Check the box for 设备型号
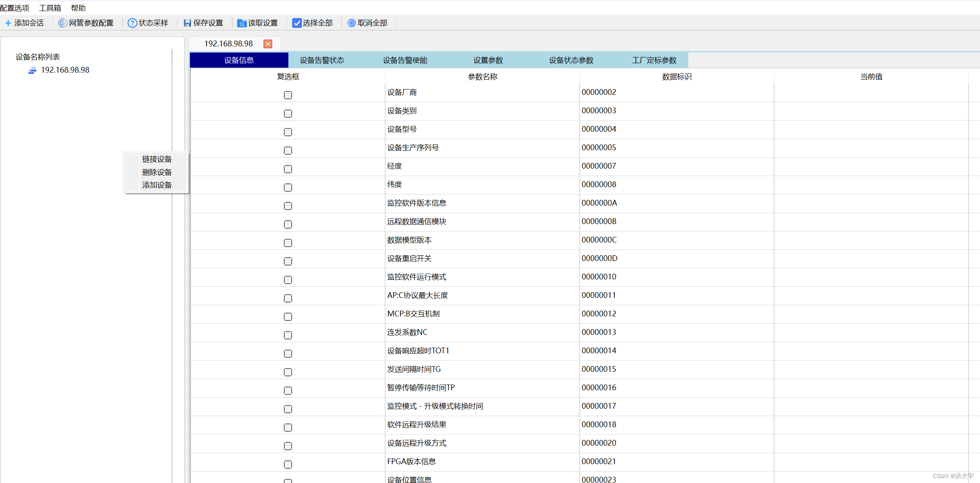Screen dimensions: 980x483 [288, 132]
